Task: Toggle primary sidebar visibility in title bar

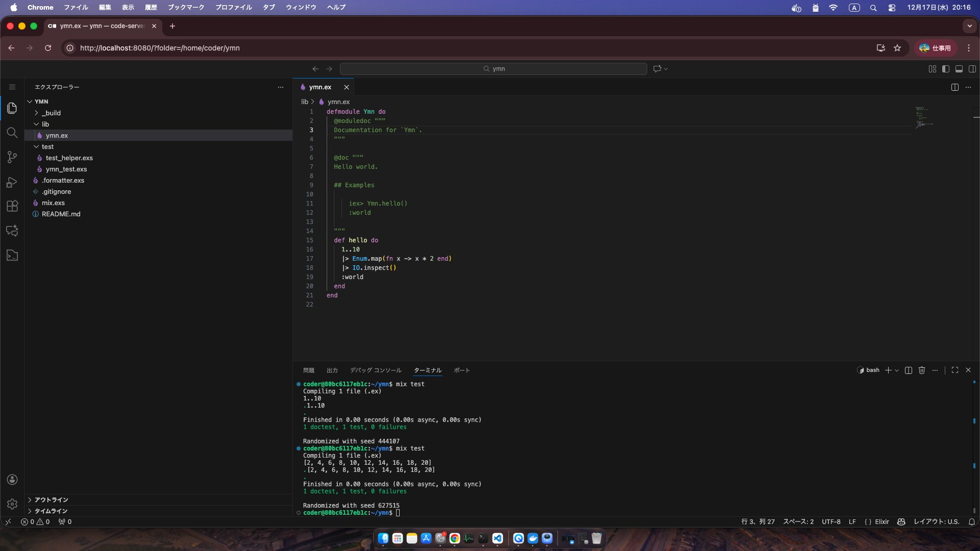Action: 946,69
